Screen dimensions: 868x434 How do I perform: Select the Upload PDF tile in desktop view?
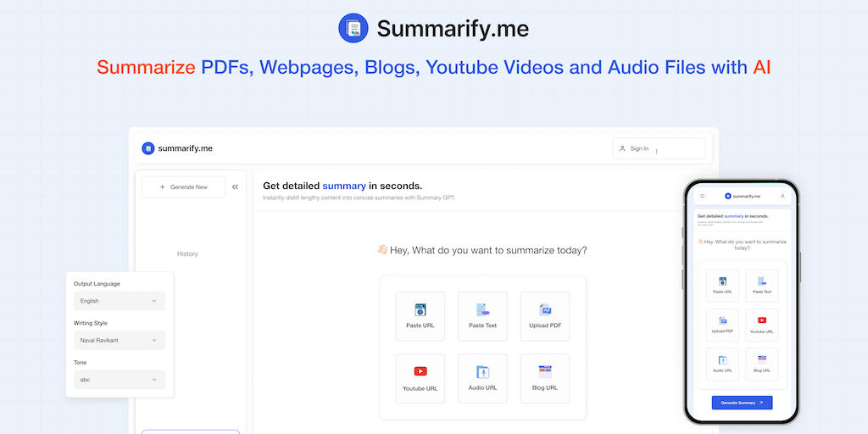tap(545, 316)
